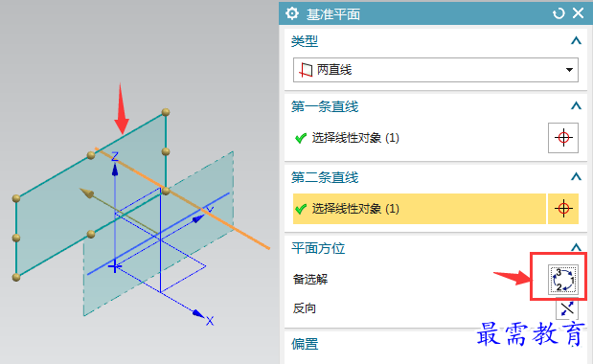Collapse the 第一条直线 section
This screenshot has width=593, height=364.
[x=576, y=105]
